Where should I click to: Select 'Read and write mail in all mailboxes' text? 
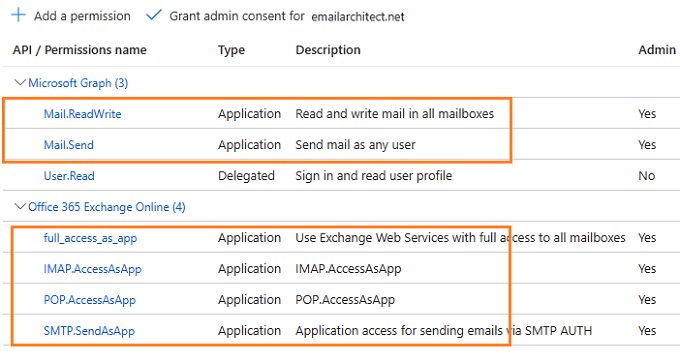tap(395, 114)
